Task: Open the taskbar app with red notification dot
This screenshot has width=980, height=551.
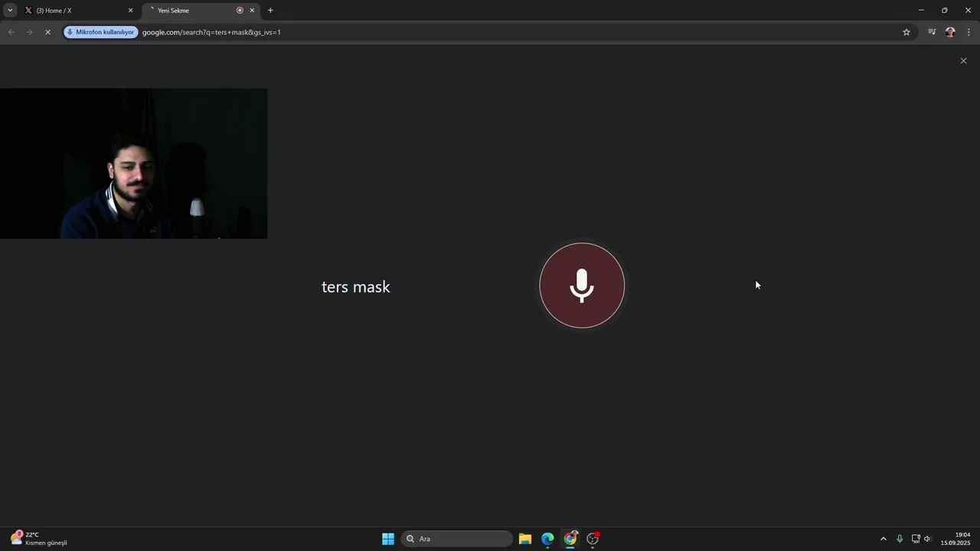Action: click(593, 539)
